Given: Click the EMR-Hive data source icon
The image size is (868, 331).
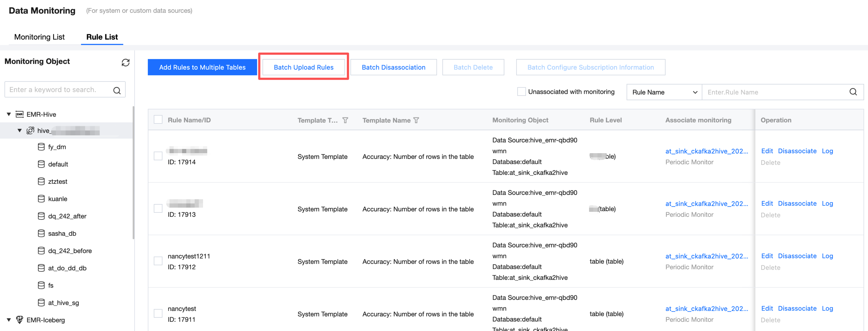Looking at the screenshot, I should [x=20, y=114].
